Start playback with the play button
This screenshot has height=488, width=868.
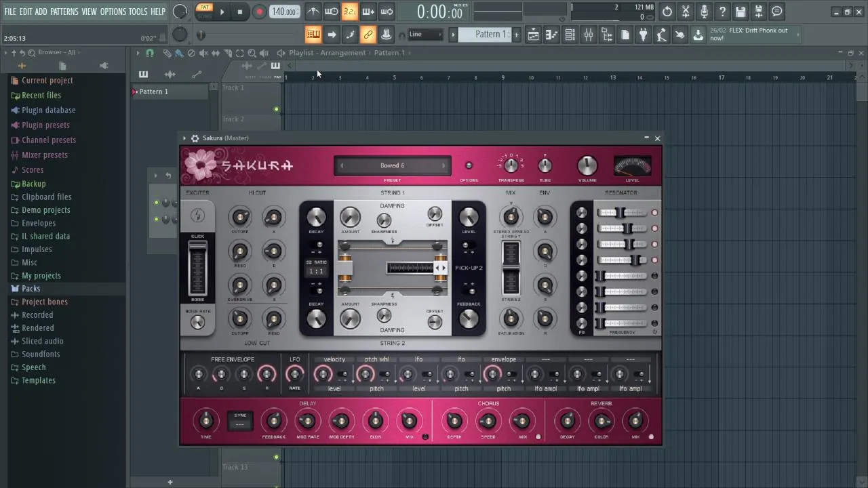(222, 12)
